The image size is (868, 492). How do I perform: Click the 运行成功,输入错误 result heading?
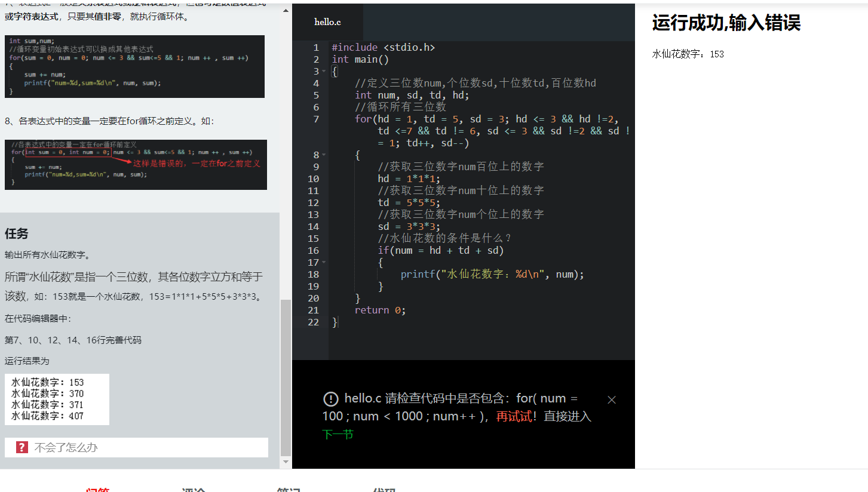[726, 23]
